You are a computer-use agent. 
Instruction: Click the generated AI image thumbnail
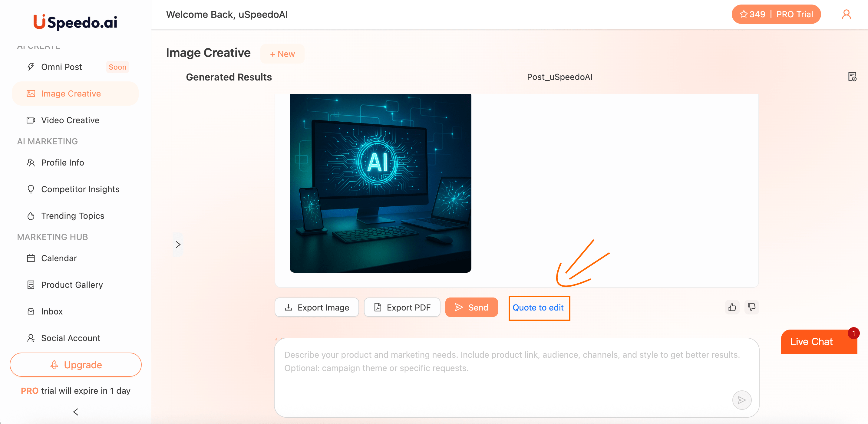[381, 183]
